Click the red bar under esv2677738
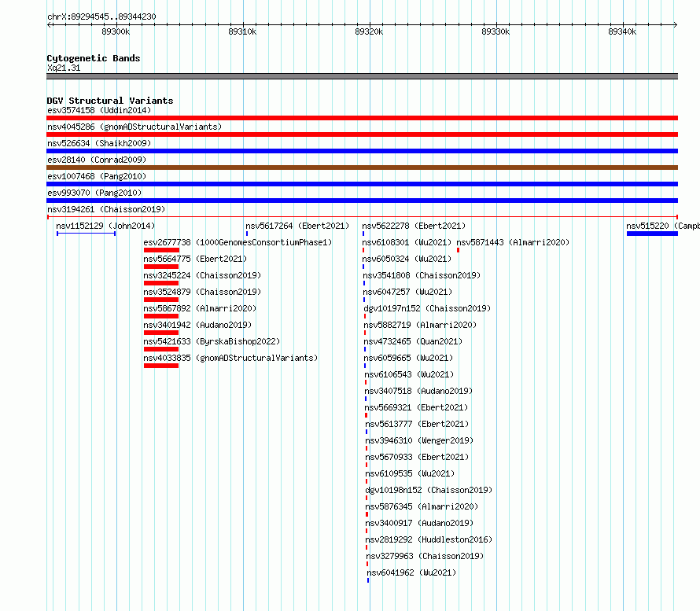Viewport: 700px width, 611px height. click(x=161, y=250)
